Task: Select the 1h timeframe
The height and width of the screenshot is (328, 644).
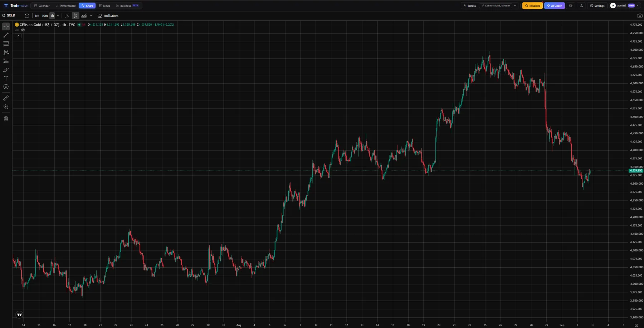Action: pyautogui.click(x=52, y=16)
